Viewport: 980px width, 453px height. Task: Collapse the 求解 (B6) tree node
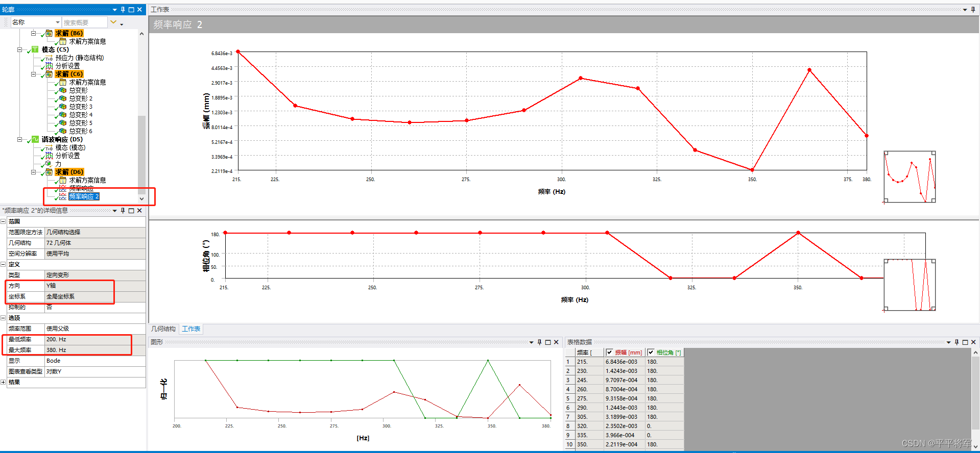34,33
